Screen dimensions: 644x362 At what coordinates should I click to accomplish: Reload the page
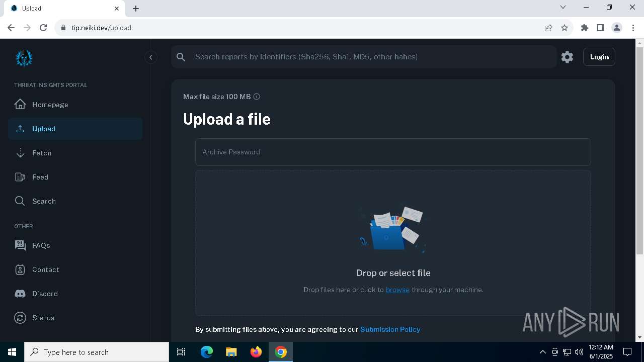43,28
